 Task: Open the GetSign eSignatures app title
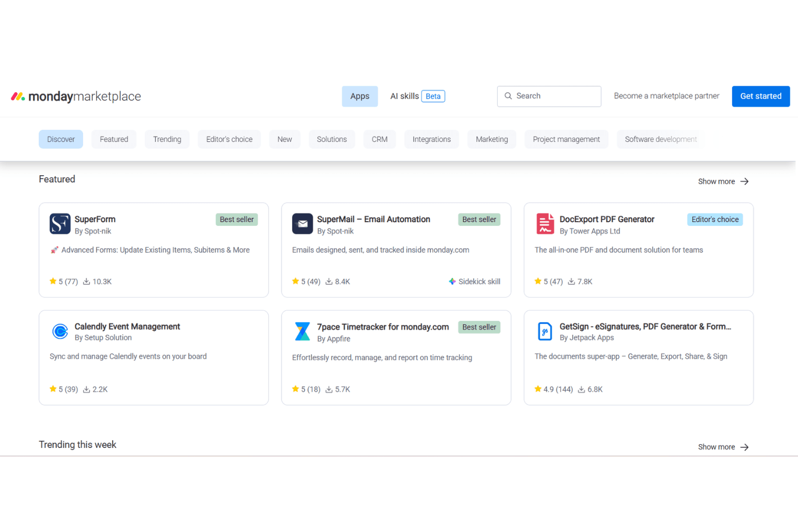[x=645, y=327]
